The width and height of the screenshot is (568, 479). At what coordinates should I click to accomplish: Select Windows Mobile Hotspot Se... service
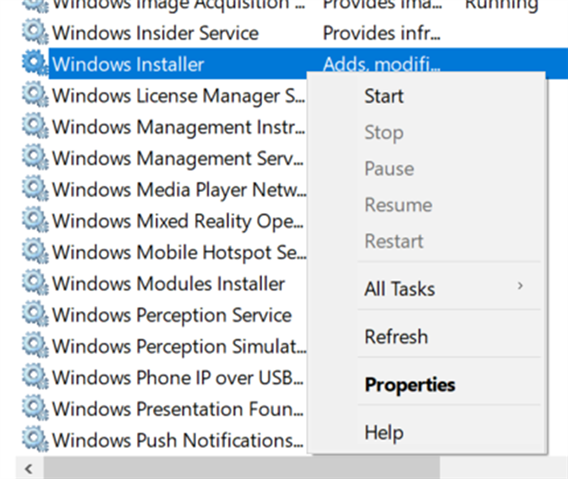(179, 253)
